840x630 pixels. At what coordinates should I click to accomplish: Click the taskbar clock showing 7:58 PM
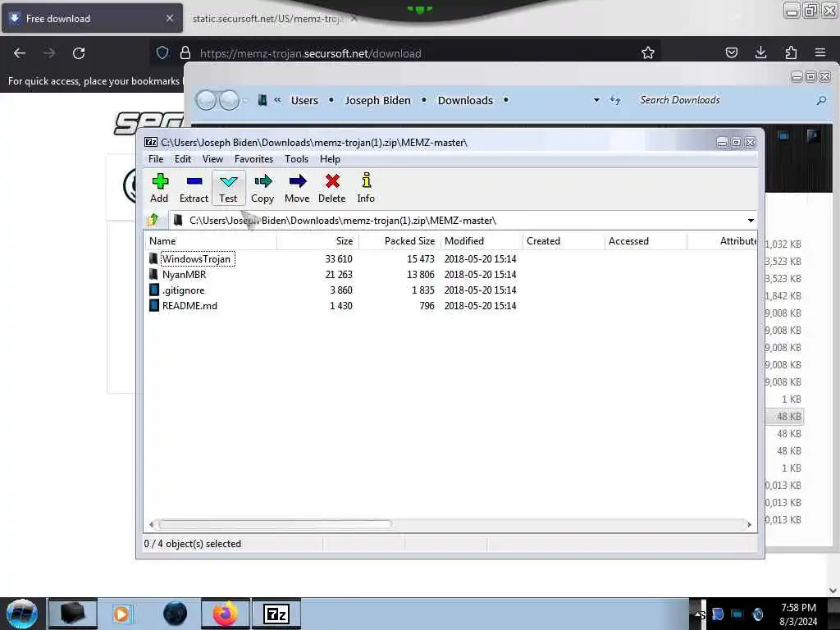pos(798,614)
